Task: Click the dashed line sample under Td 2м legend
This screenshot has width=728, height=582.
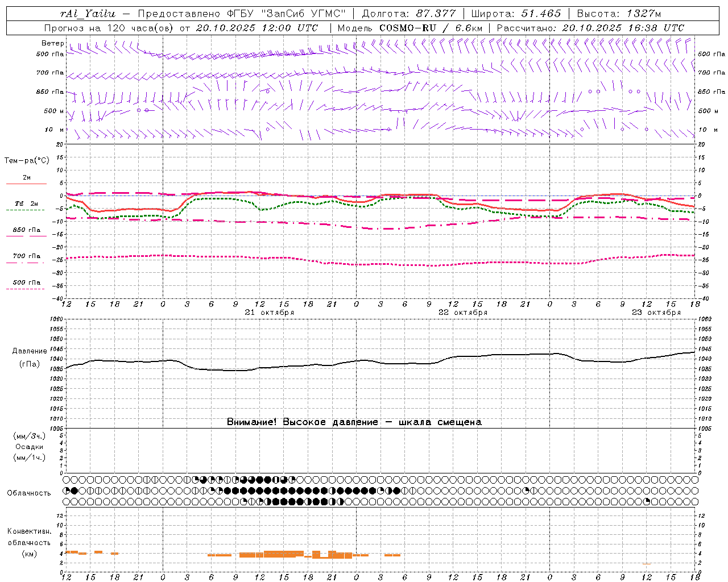Action: (26, 210)
